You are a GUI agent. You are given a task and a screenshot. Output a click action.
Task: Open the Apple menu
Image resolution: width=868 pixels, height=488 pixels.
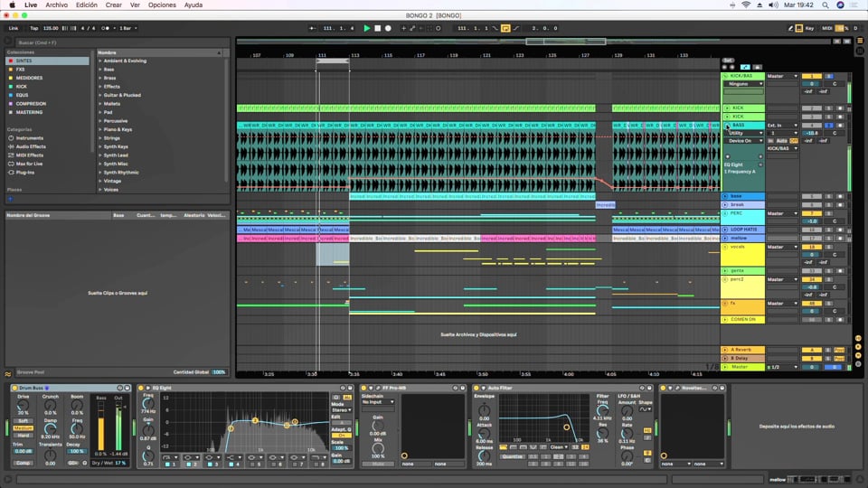(12, 5)
